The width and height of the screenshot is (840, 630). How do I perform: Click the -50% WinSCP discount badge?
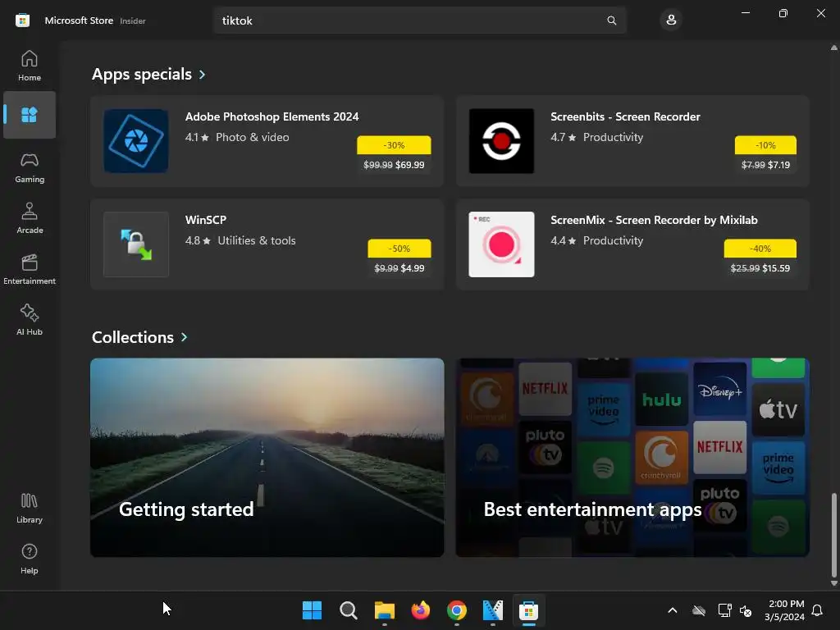coord(399,249)
